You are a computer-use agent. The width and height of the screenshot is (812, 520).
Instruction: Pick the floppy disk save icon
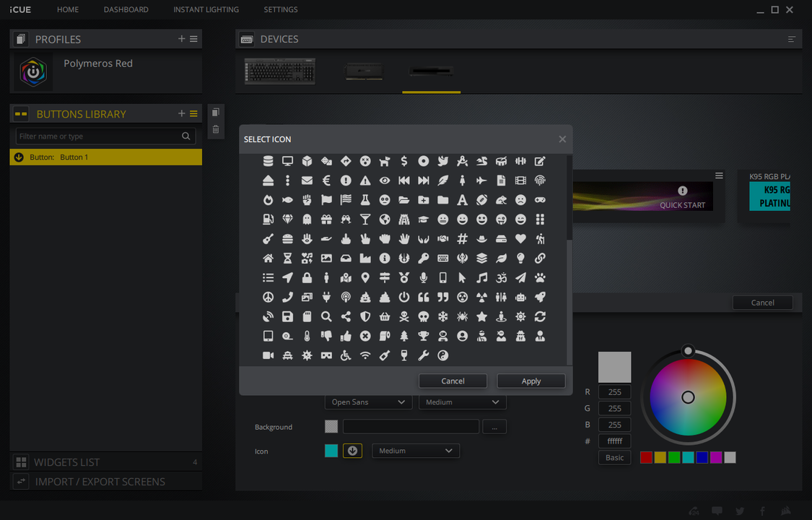[x=287, y=316]
